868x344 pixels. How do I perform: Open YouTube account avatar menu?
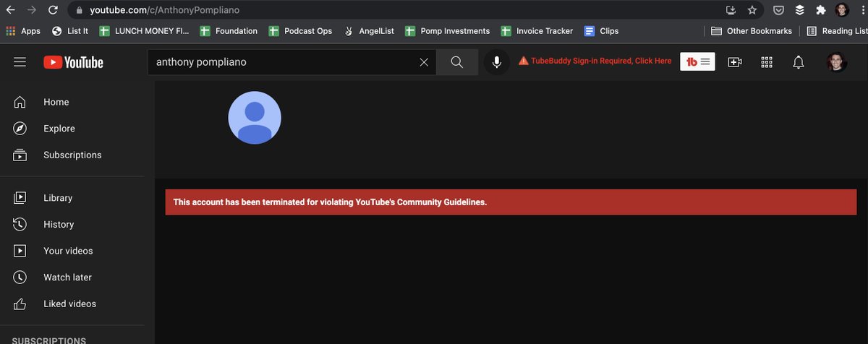pos(837,62)
